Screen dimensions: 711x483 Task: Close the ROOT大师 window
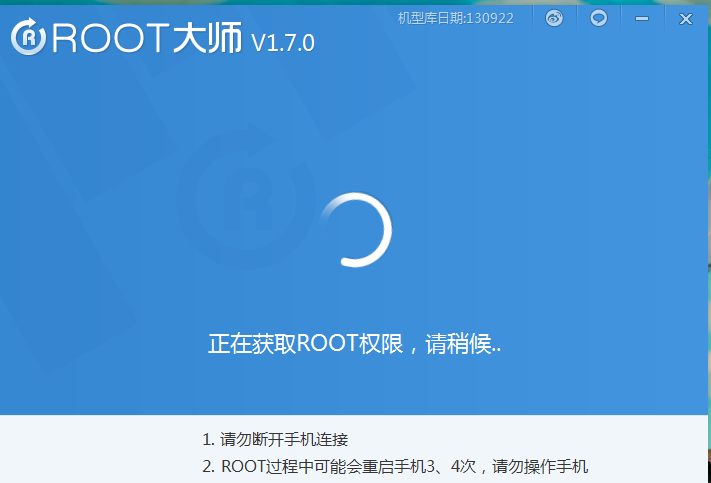tap(686, 18)
